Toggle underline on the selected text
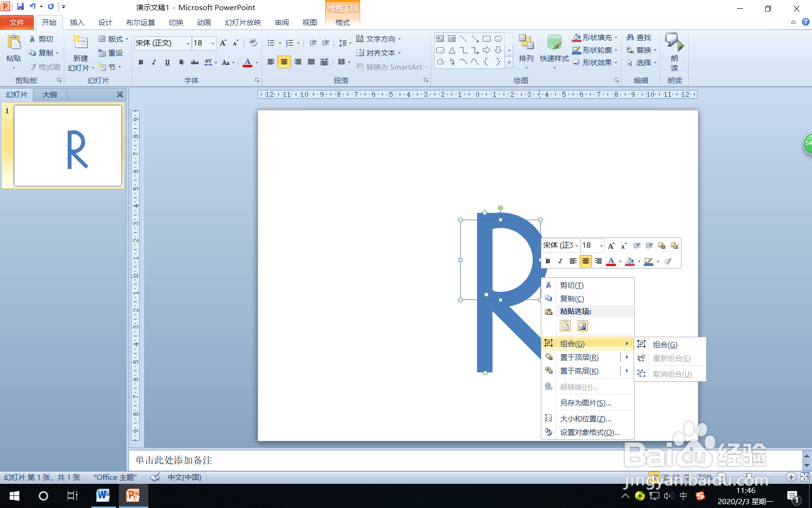Screen dimensions: 812x508 click(x=167, y=62)
